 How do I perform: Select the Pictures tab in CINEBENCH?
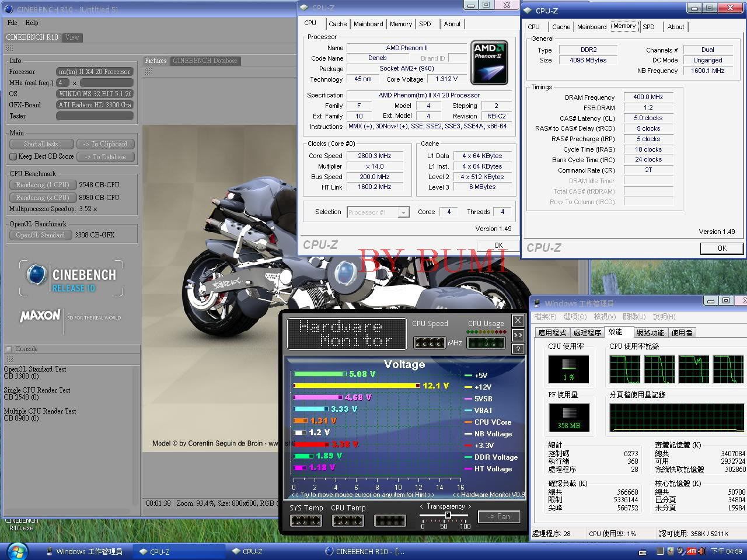156,61
